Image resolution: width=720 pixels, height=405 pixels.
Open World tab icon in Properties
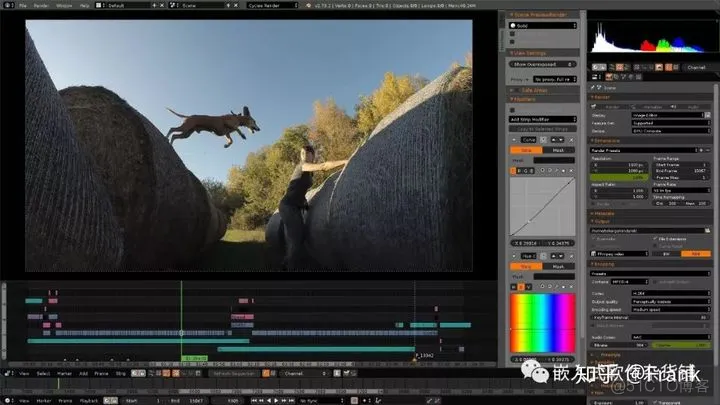click(x=631, y=77)
